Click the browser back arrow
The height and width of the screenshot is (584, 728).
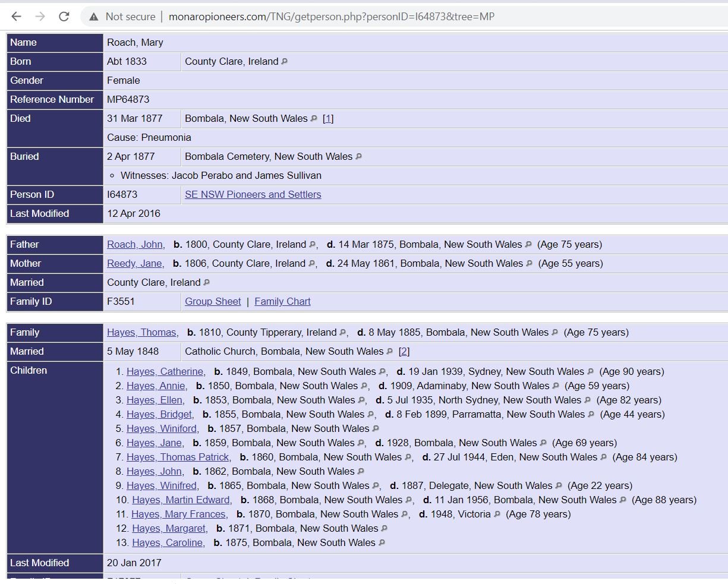(16, 17)
